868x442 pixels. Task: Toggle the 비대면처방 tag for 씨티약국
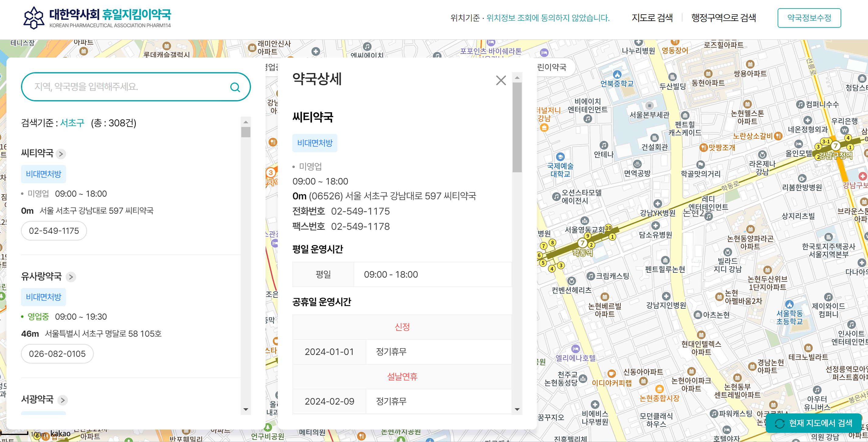click(44, 174)
